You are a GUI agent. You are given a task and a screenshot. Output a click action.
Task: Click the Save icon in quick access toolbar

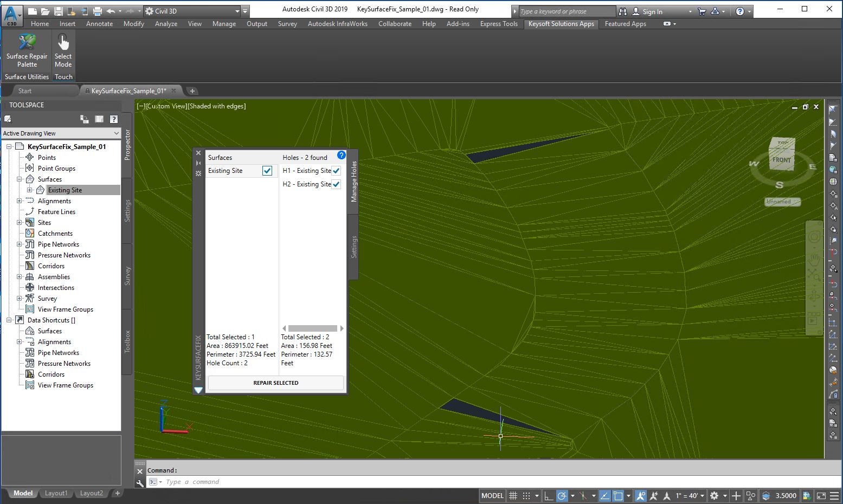point(59,11)
